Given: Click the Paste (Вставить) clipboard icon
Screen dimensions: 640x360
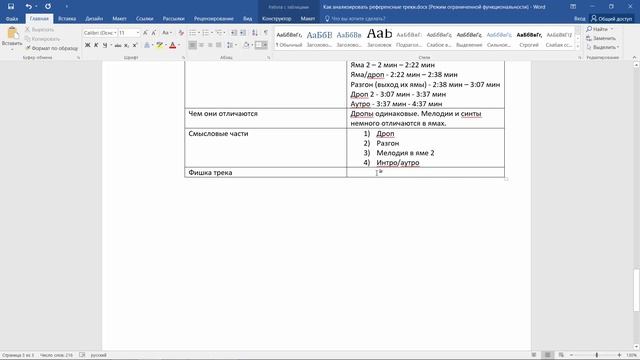Looking at the screenshot, I should 12,33.
